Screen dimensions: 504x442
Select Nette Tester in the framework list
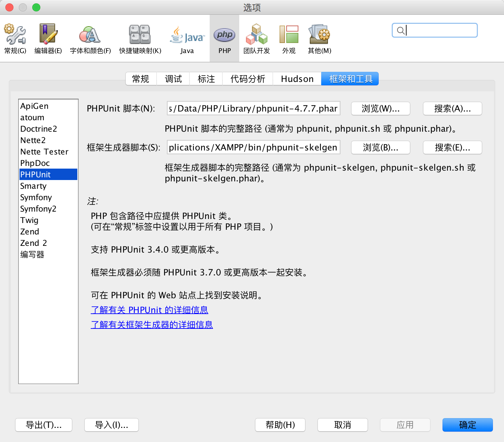pos(48,152)
